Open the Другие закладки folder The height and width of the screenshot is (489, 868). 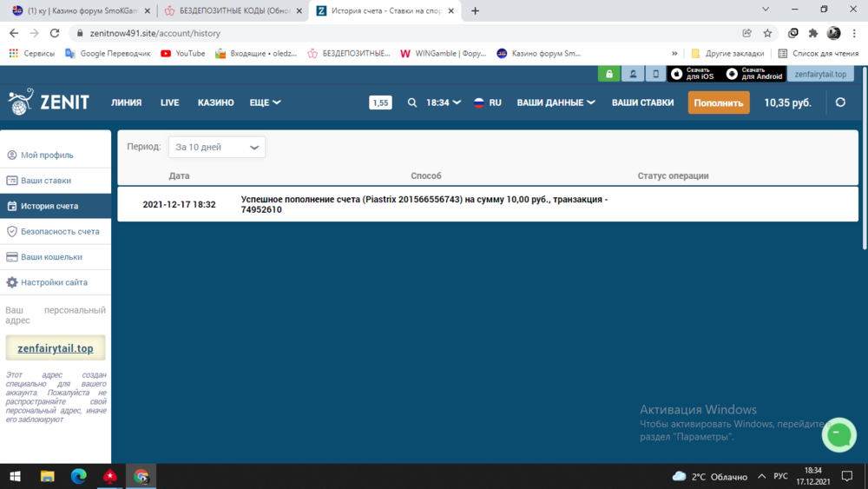pos(727,53)
